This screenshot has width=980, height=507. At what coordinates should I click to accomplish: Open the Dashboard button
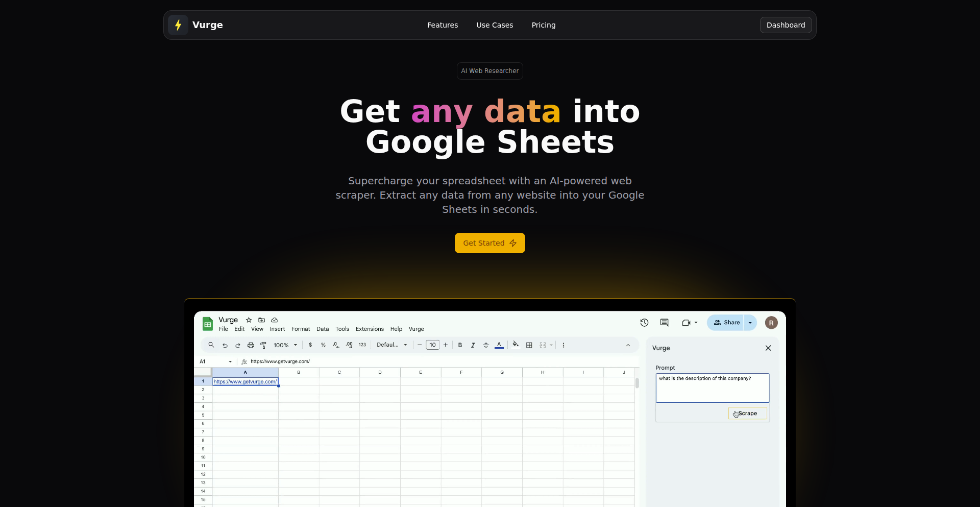click(786, 25)
